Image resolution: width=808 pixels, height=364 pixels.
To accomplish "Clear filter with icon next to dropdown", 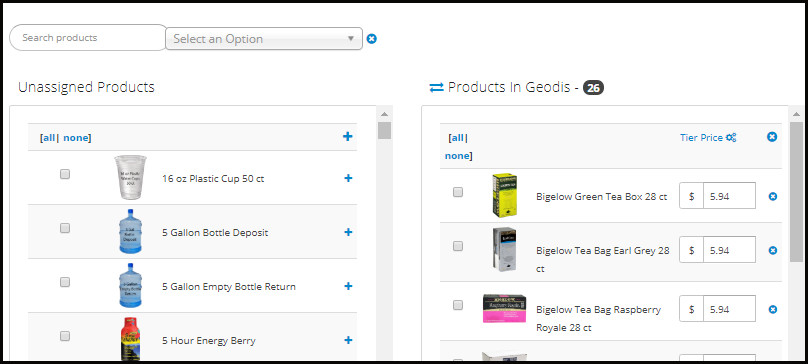I will click(372, 39).
